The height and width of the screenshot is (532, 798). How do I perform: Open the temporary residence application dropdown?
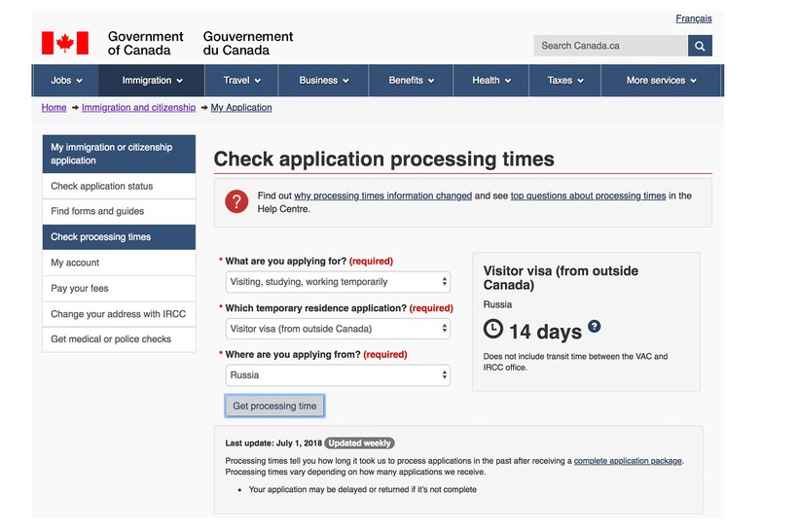click(x=338, y=329)
